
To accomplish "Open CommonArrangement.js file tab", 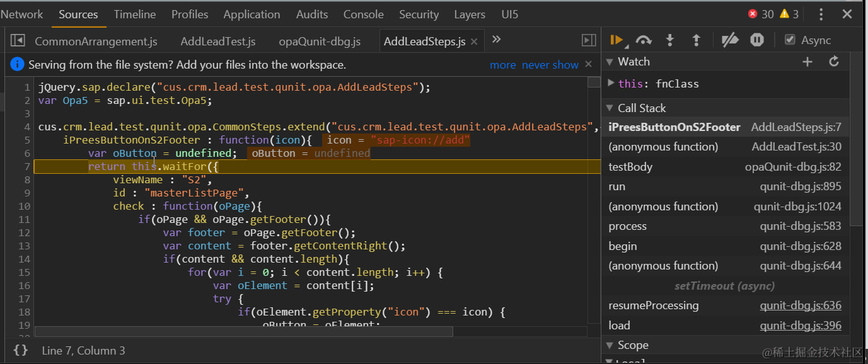I will tap(96, 42).
